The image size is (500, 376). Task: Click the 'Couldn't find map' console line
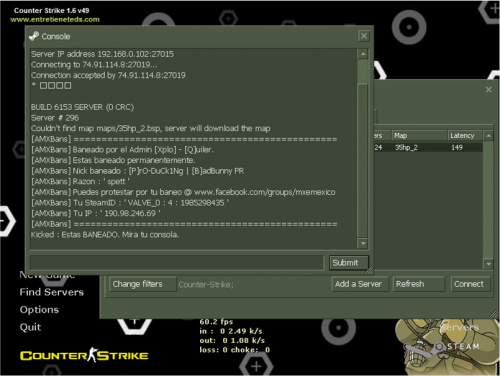coord(150,128)
